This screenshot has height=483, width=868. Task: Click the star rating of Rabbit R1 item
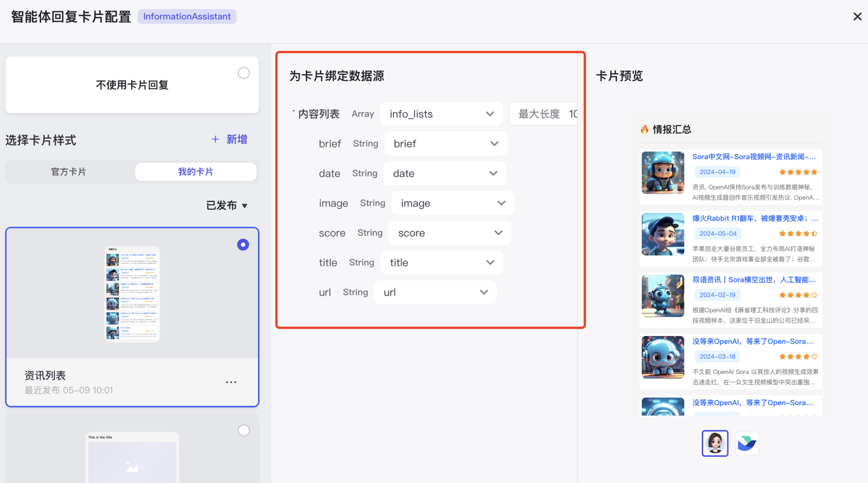[798, 234]
